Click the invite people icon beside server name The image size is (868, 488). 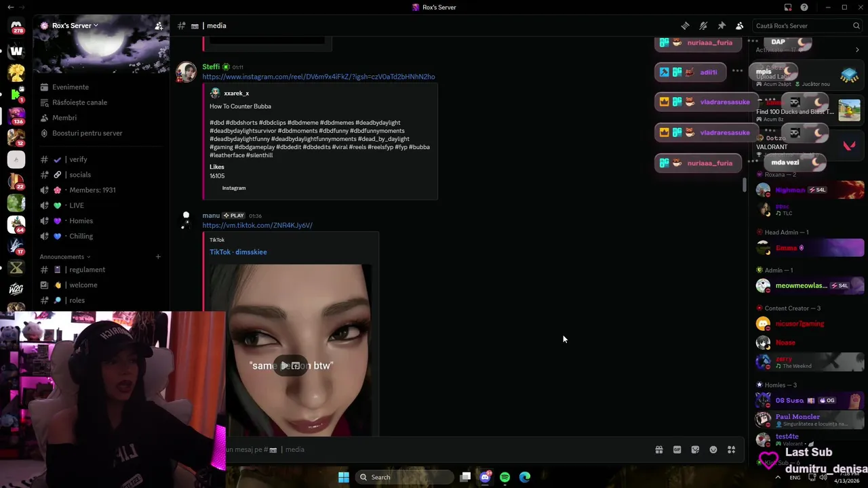159,26
